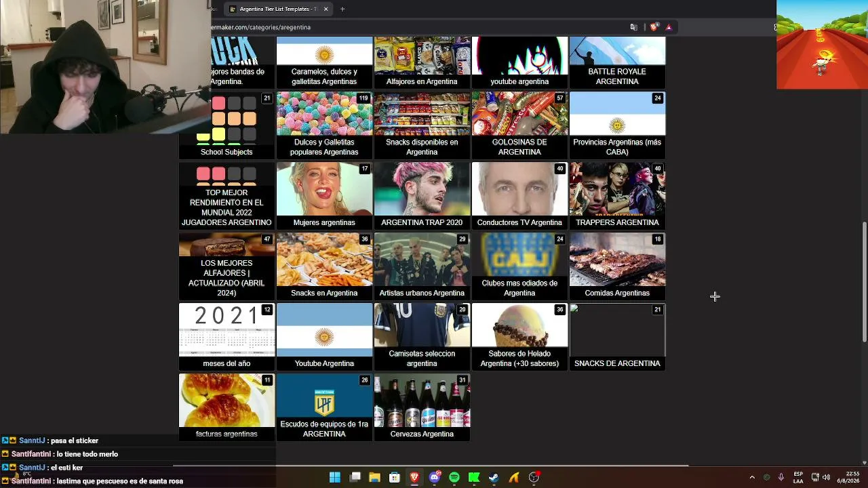868x488 pixels.
Task: Open the facturas argentinas template
Action: (x=226, y=407)
